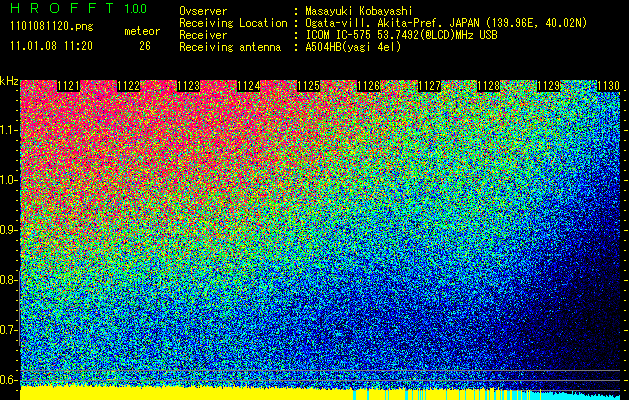Select observer name Masayuki Kobayashi
629x400 pixels.
(x=359, y=11)
